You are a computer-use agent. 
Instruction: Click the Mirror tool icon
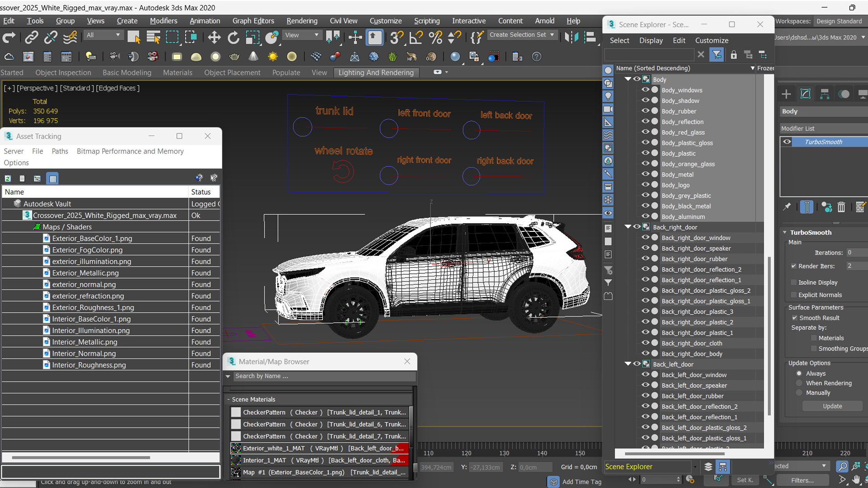click(571, 37)
